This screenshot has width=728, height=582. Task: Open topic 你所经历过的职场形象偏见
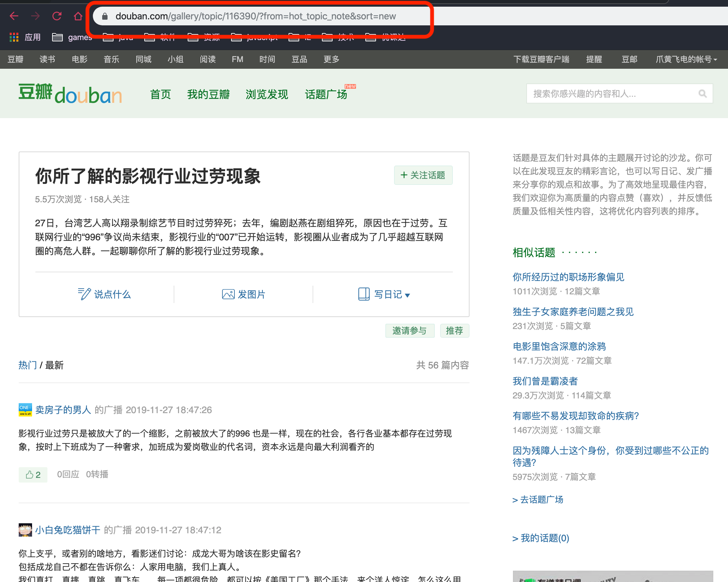point(568,277)
